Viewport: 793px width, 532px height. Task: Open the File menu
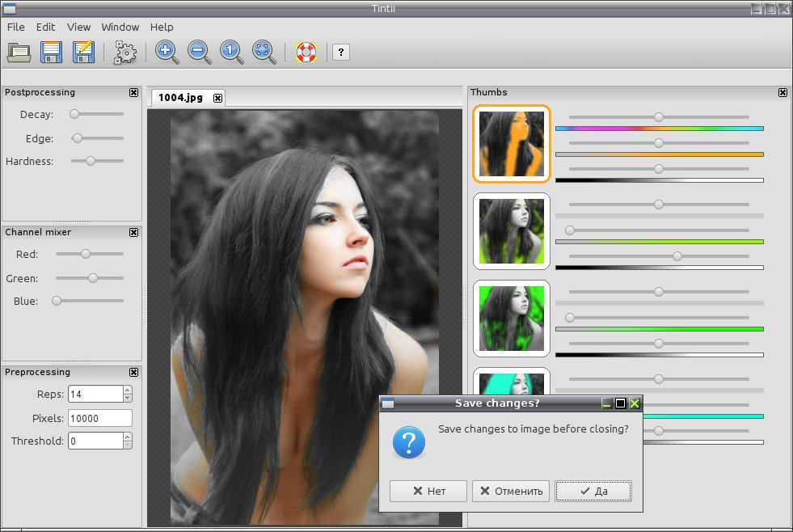click(15, 27)
